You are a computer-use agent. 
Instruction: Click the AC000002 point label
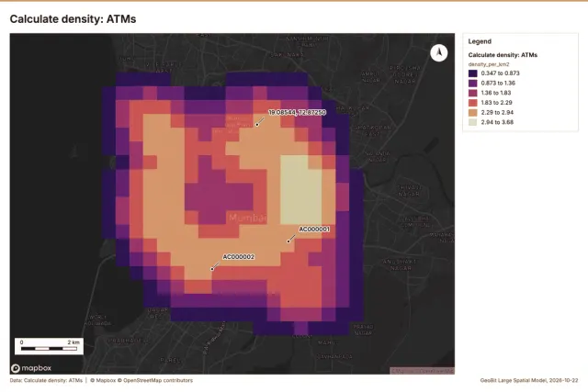click(x=239, y=257)
